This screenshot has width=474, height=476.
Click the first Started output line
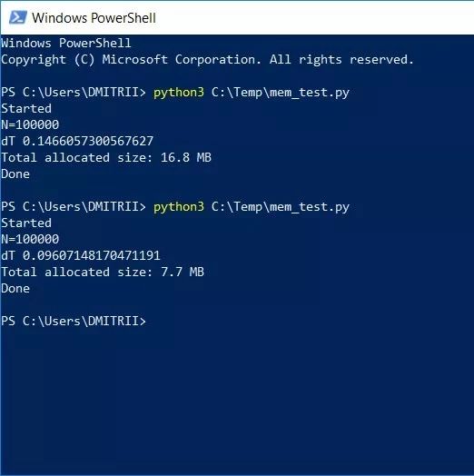pos(26,109)
